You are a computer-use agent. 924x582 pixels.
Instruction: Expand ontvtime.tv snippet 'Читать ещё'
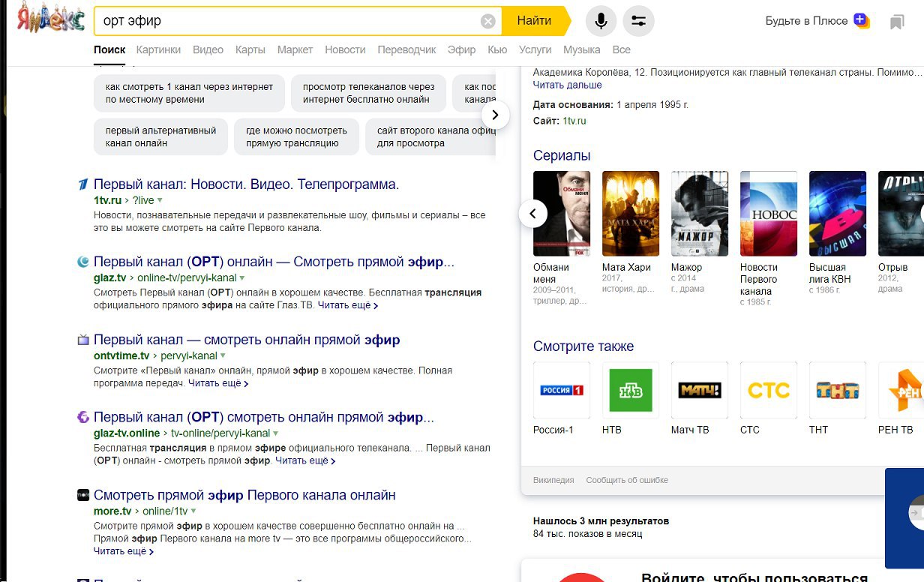point(218,383)
